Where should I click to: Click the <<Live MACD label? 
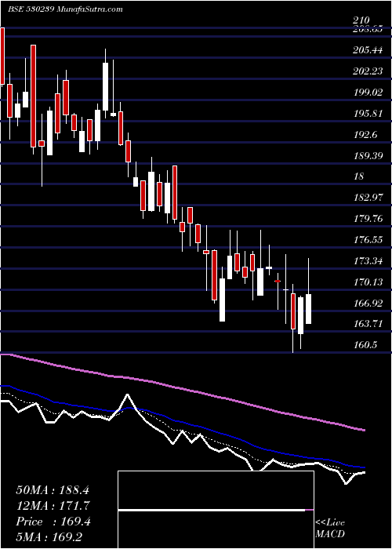click(x=330, y=528)
